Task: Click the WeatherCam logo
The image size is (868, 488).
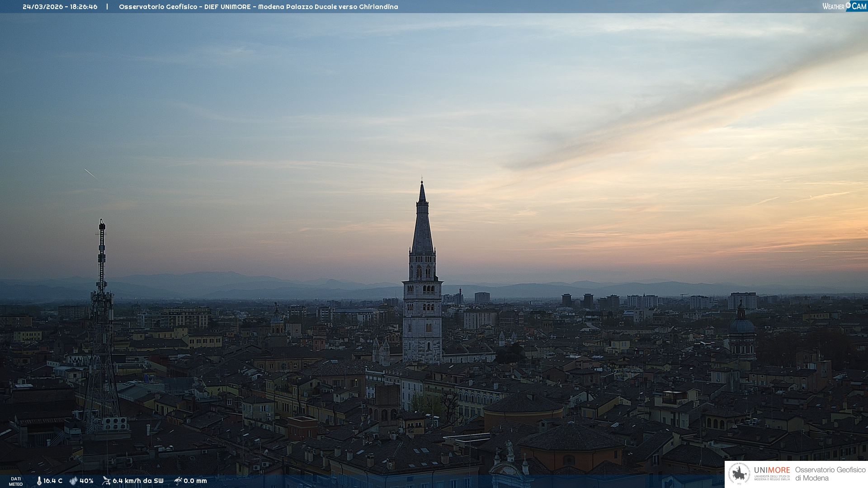Action: [x=844, y=6]
